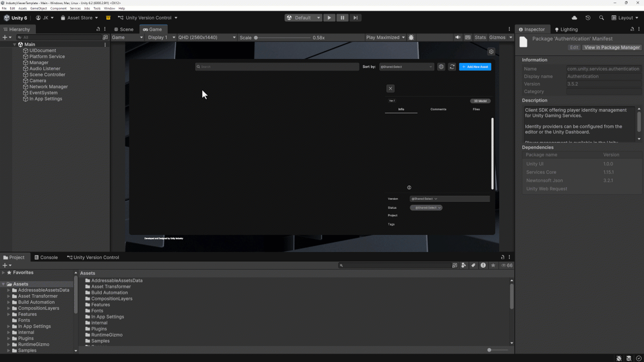Toggle the Inspector panel lock
644x362 pixels.
(632, 29)
